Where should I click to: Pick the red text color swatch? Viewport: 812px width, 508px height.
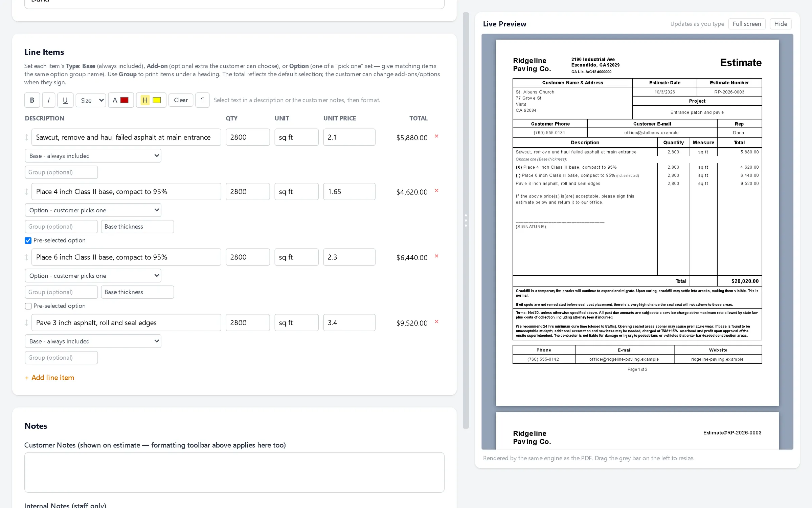[125, 100]
